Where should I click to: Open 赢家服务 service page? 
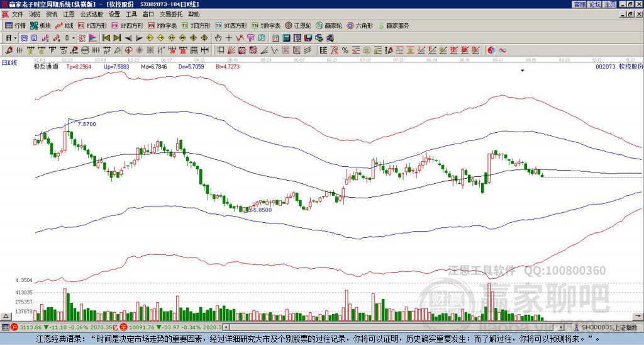394,25
